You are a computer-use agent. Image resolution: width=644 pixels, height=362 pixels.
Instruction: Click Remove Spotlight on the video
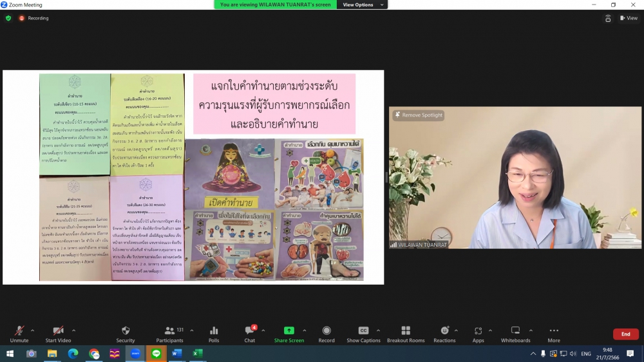pyautogui.click(x=419, y=115)
